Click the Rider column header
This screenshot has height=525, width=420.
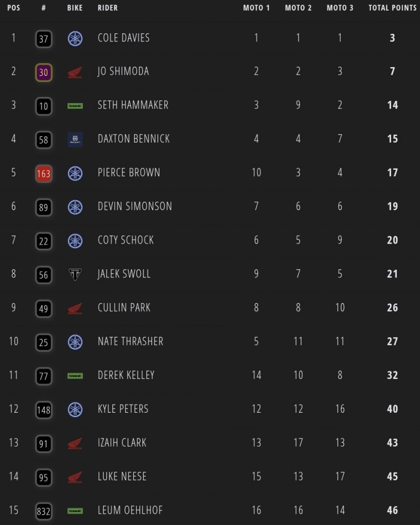(x=108, y=8)
